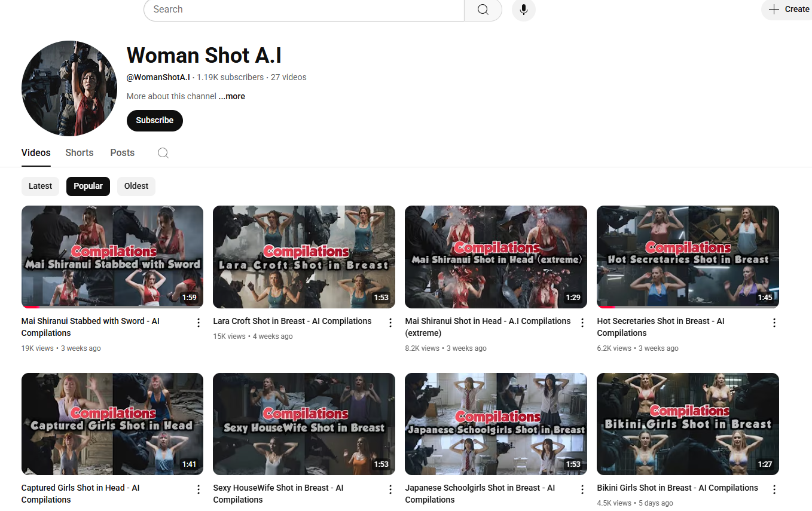Open more options for Lara Croft video
The width and height of the screenshot is (812, 511).
click(x=390, y=323)
